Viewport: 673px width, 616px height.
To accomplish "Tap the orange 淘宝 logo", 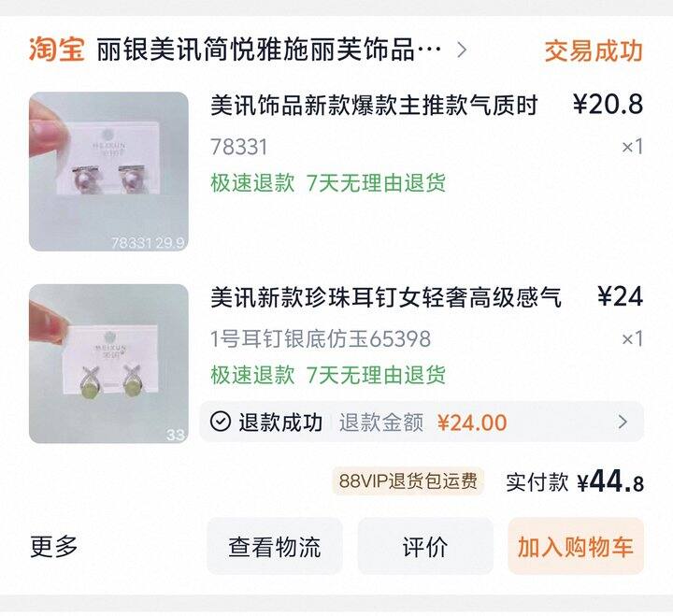I will tap(57, 50).
